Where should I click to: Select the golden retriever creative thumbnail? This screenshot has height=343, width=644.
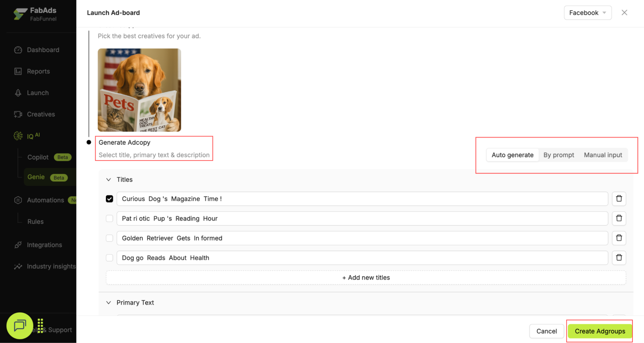pos(139,90)
